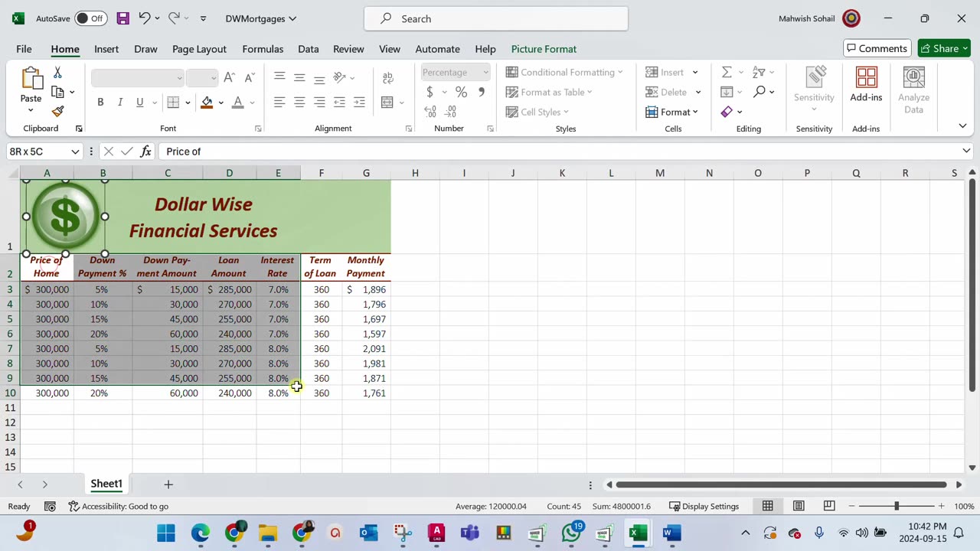Image resolution: width=980 pixels, height=551 pixels.
Task: Toggle Bold formatting
Action: pyautogui.click(x=100, y=102)
